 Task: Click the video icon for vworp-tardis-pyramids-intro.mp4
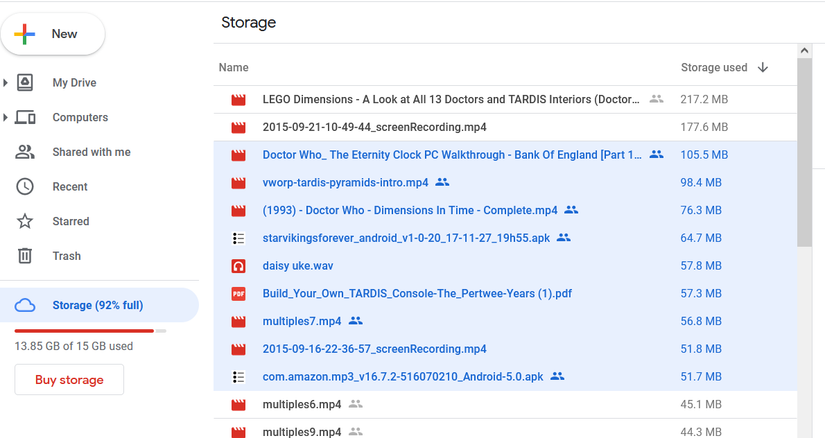(x=238, y=183)
